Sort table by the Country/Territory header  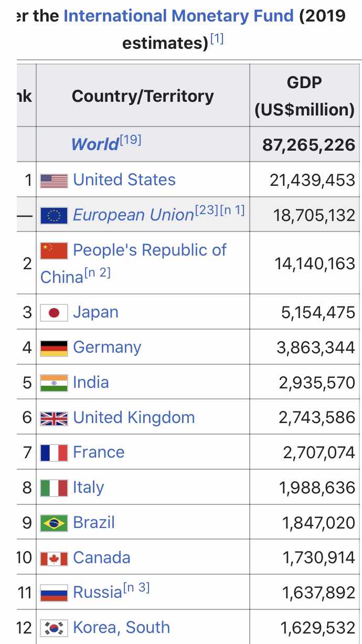(x=143, y=96)
